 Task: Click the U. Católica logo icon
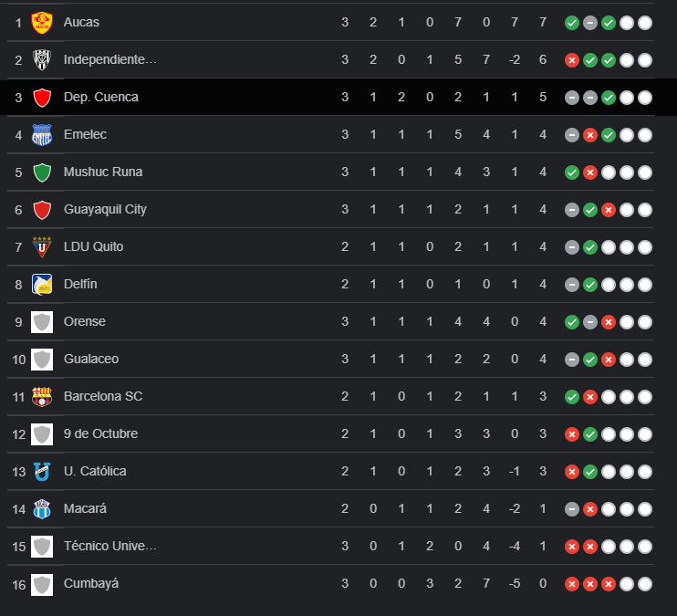[x=42, y=471]
